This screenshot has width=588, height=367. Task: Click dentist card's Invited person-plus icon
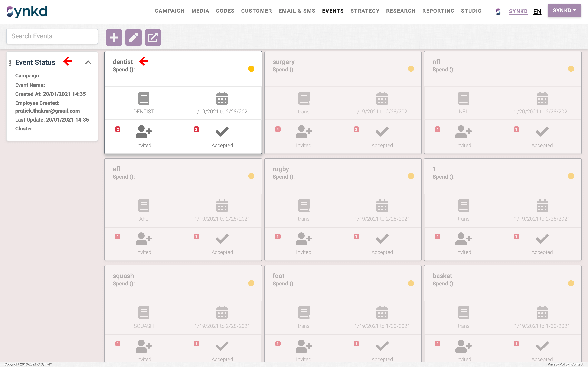(143, 132)
